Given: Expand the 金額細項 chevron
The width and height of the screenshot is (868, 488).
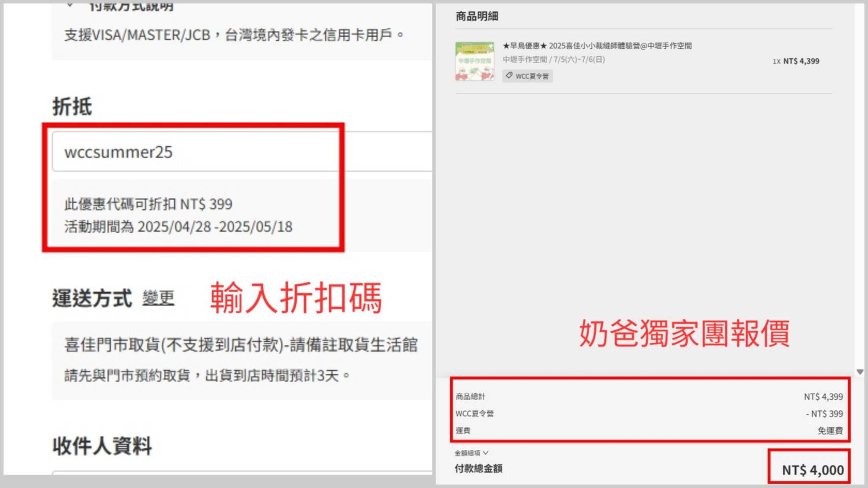Looking at the screenshot, I should [486, 453].
